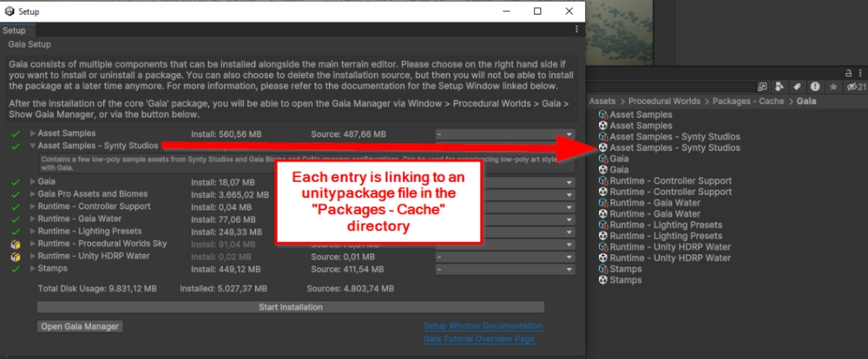Click the green checkmark beside Stamps row
This screenshot has height=359, width=868.
click(x=16, y=269)
